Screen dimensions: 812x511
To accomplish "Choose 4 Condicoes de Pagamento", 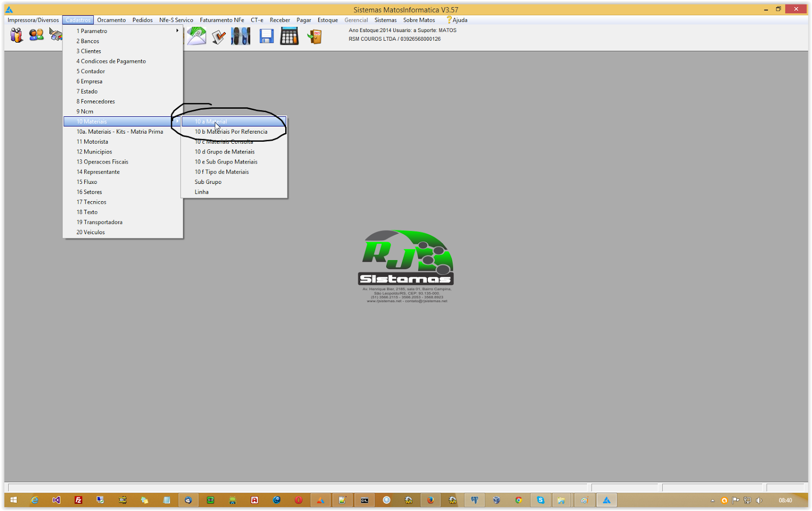I will pyautogui.click(x=122, y=61).
